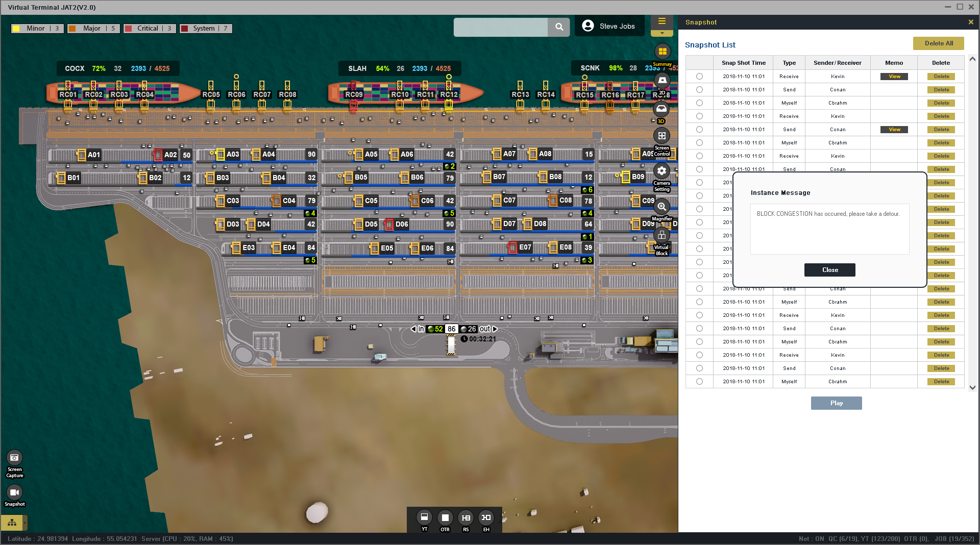Click the gate 'out' right arrow
980x545 pixels.
(495, 329)
